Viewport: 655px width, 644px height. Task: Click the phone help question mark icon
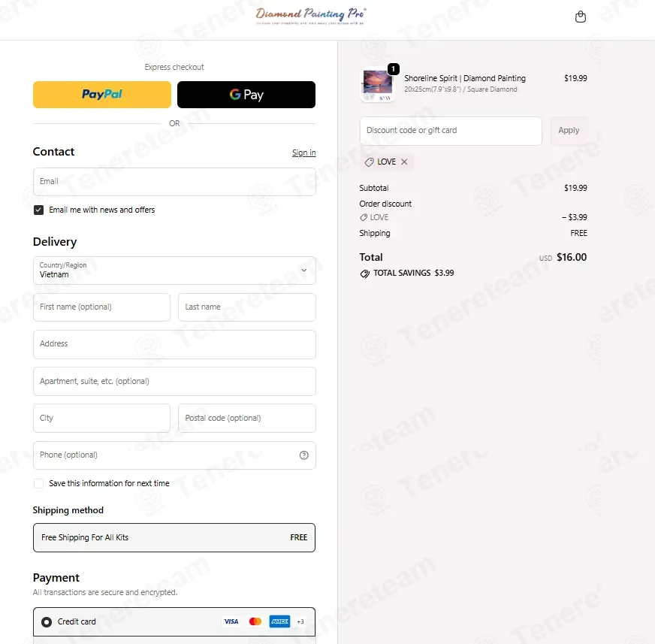303,455
